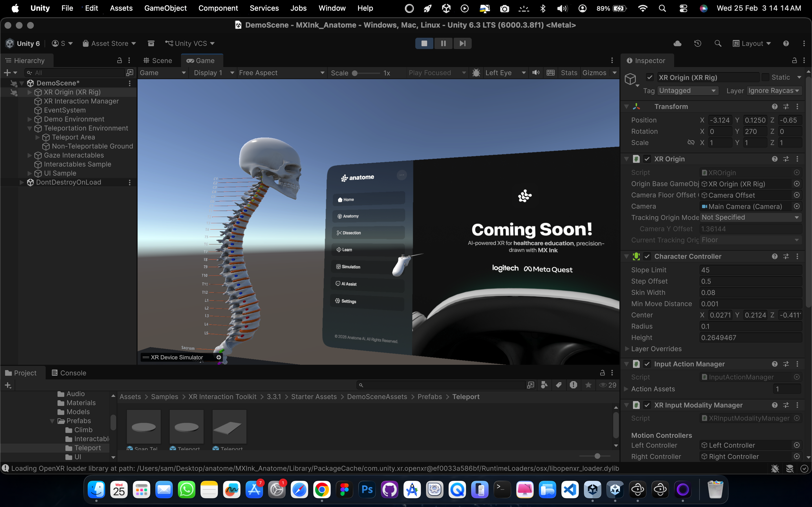This screenshot has height=507, width=812.
Task: Switch to the Scene tab
Action: click(x=158, y=61)
